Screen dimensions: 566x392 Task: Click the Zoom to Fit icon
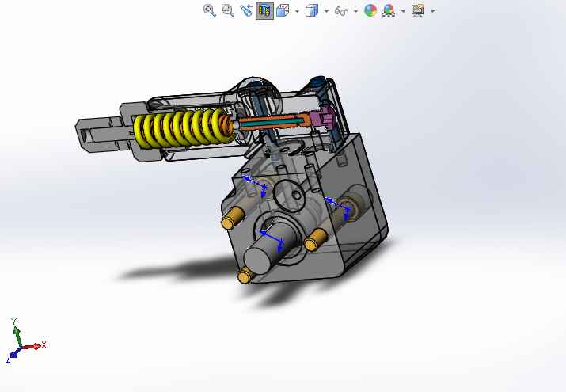pos(210,10)
